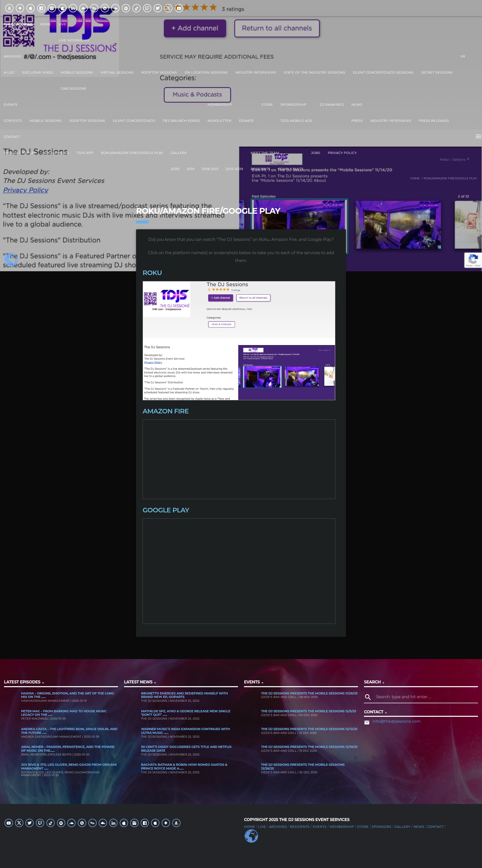482x868 pixels.
Task: Open the Android icon in the header
Action: click(20, 8)
